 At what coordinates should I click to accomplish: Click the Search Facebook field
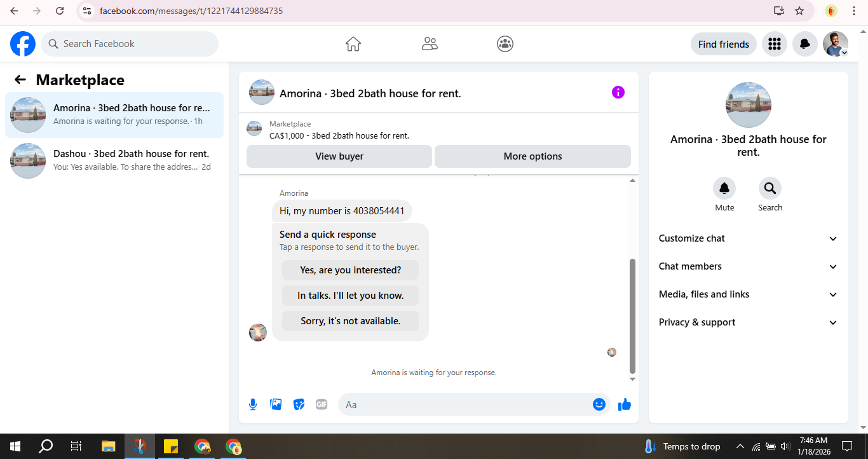pos(130,44)
